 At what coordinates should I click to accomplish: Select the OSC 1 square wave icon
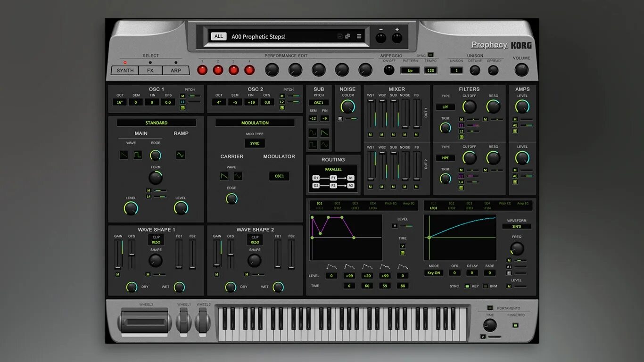click(138, 155)
